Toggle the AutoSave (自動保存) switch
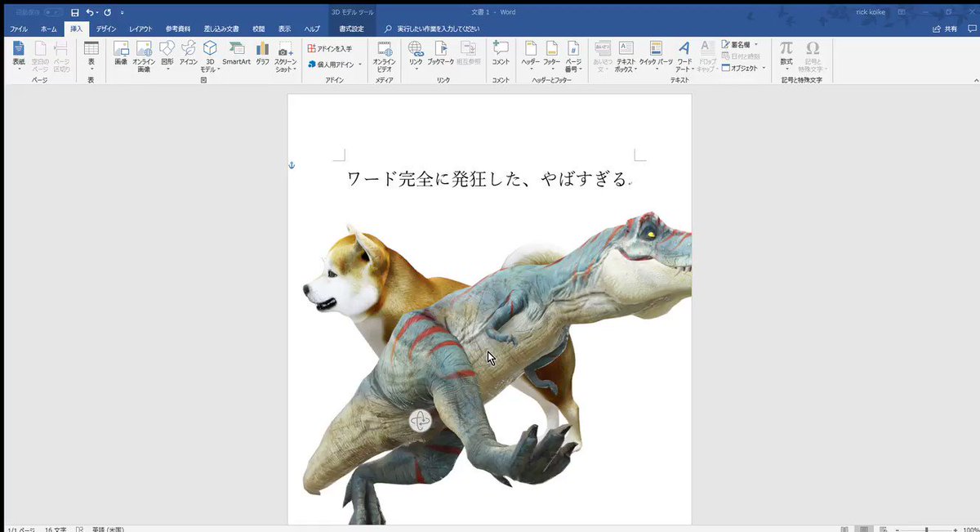Viewport: 980px width, 532px height. 54,13
